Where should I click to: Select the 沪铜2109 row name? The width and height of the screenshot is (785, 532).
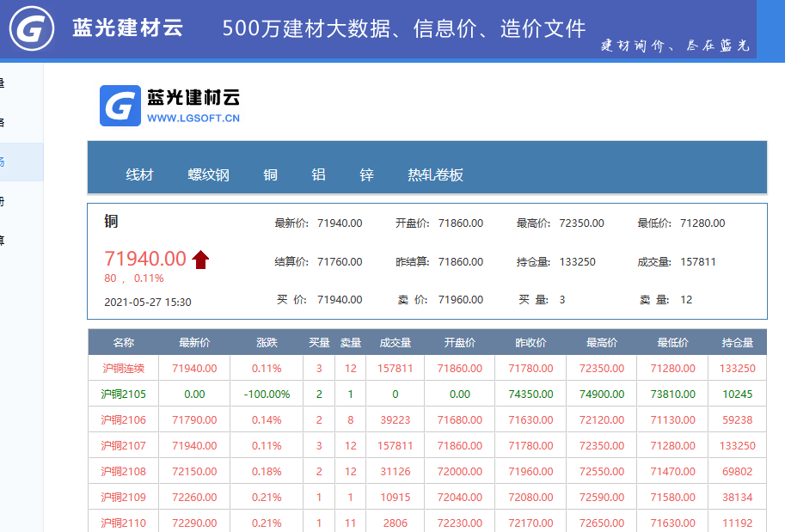(x=123, y=498)
